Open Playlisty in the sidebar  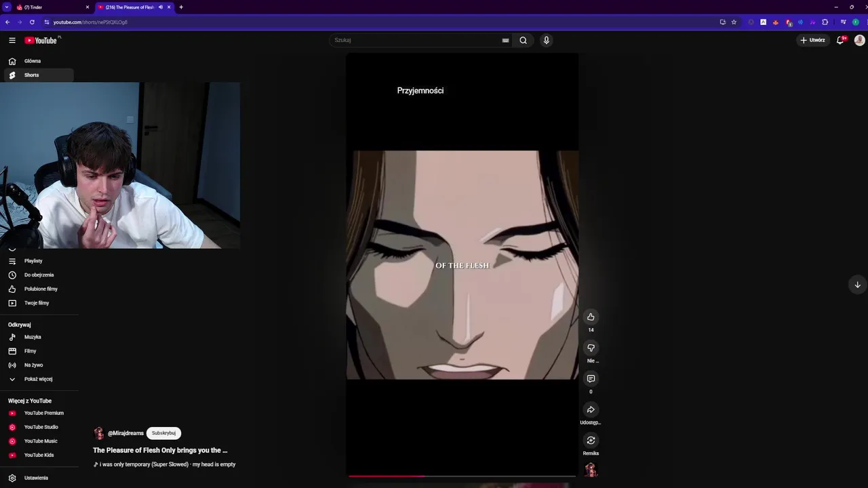point(39,261)
